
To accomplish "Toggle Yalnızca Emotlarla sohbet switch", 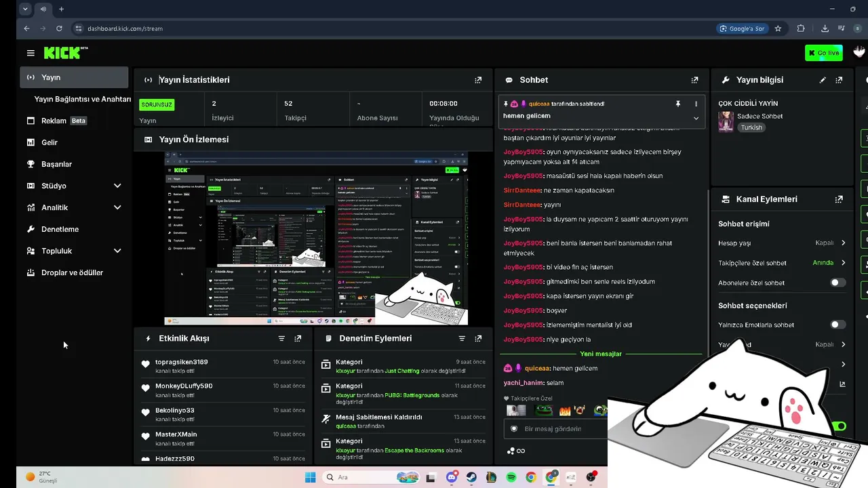I will click(x=838, y=325).
